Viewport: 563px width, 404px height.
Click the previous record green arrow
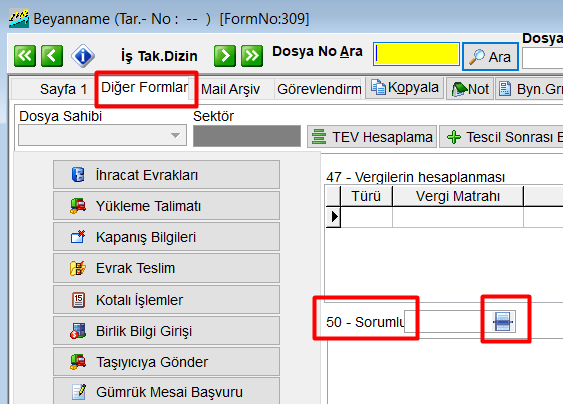(52, 56)
